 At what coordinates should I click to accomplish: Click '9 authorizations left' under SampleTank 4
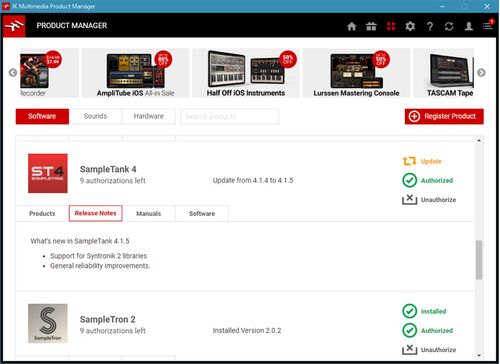coord(113,181)
